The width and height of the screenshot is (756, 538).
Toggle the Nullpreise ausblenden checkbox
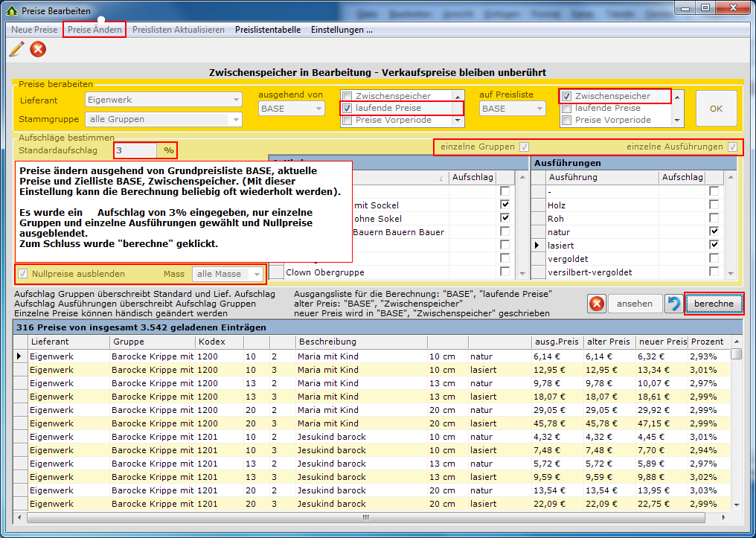22,274
